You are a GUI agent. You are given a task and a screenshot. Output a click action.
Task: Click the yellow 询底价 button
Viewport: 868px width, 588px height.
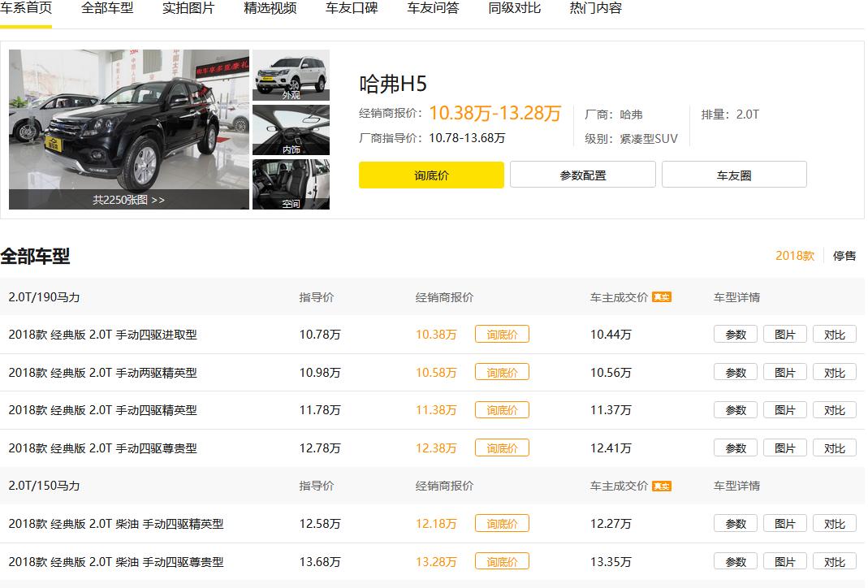(431, 174)
